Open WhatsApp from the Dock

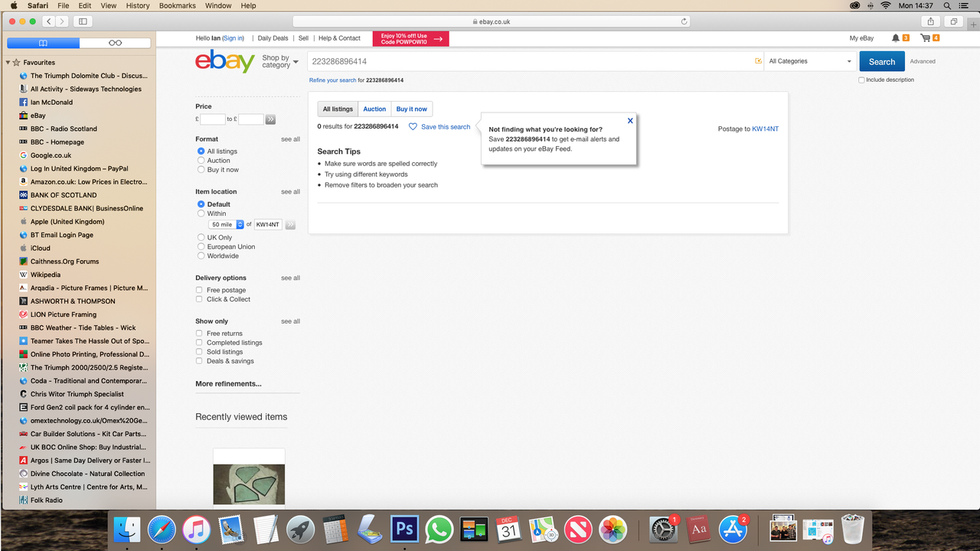(439, 530)
